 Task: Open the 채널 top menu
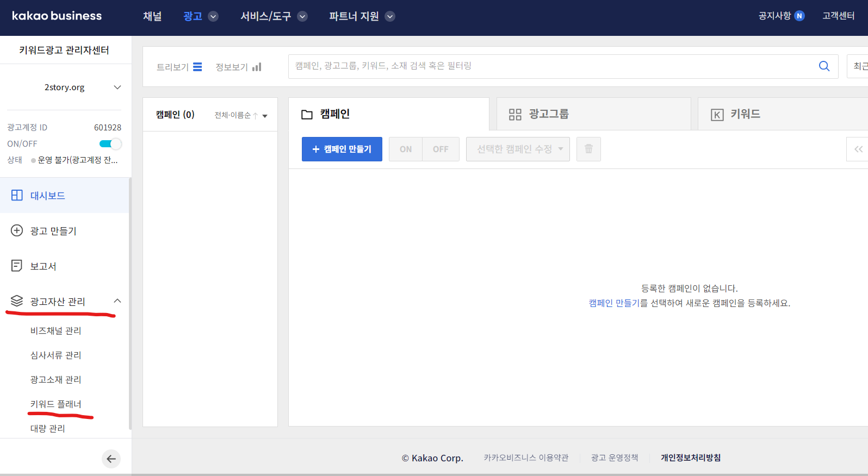pyautogui.click(x=152, y=16)
